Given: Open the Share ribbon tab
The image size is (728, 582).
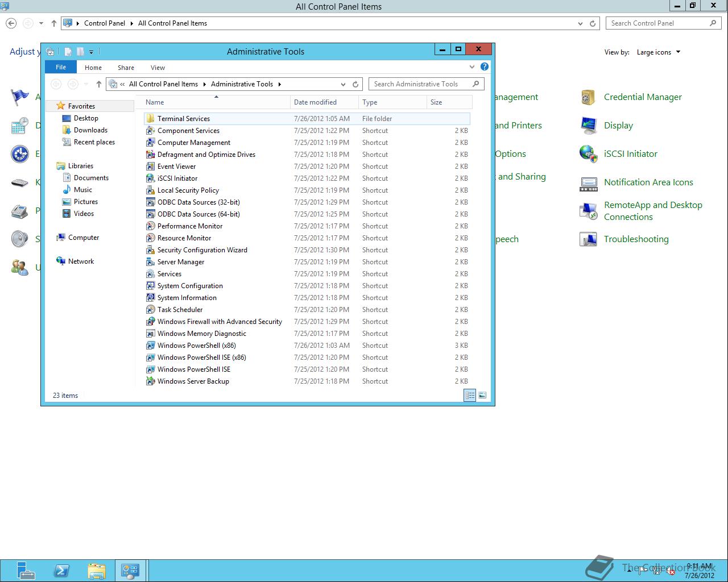Looking at the screenshot, I should [x=126, y=67].
